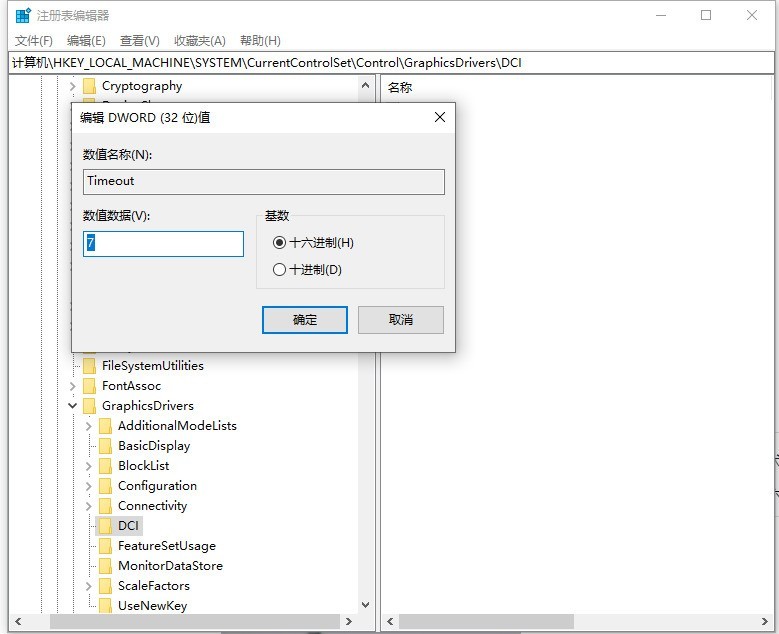Click the Registry Editor app icon in title bar
The image size is (779, 634).
[23, 15]
